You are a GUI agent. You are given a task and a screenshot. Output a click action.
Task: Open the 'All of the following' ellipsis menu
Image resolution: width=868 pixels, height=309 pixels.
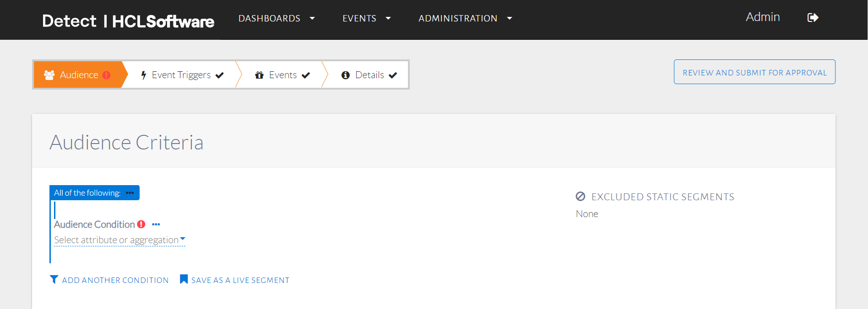pos(130,193)
